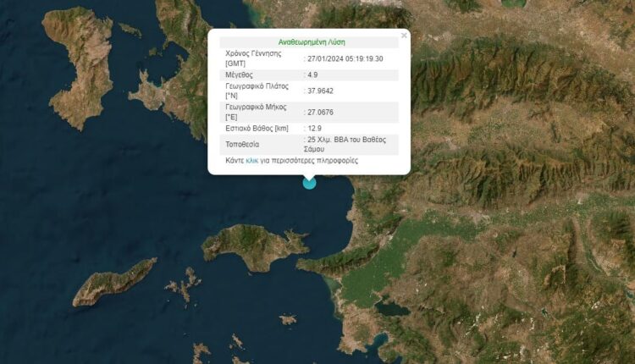Click the "Εστιακό Βάθος [km]" label

coord(257,128)
